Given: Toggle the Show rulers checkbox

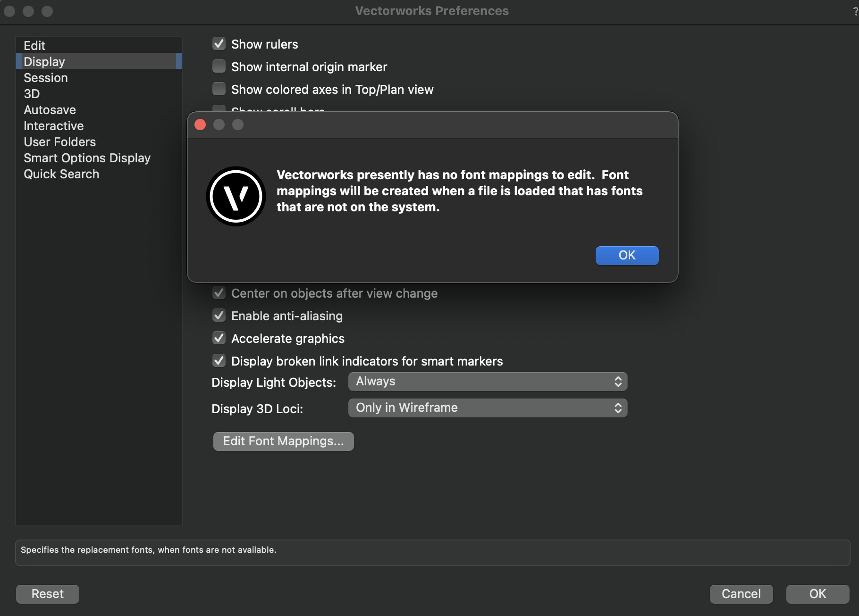Looking at the screenshot, I should tap(219, 44).
